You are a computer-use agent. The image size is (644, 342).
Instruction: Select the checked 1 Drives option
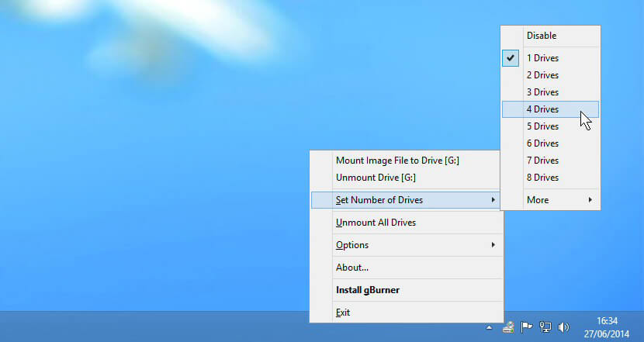pyautogui.click(x=542, y=58)
